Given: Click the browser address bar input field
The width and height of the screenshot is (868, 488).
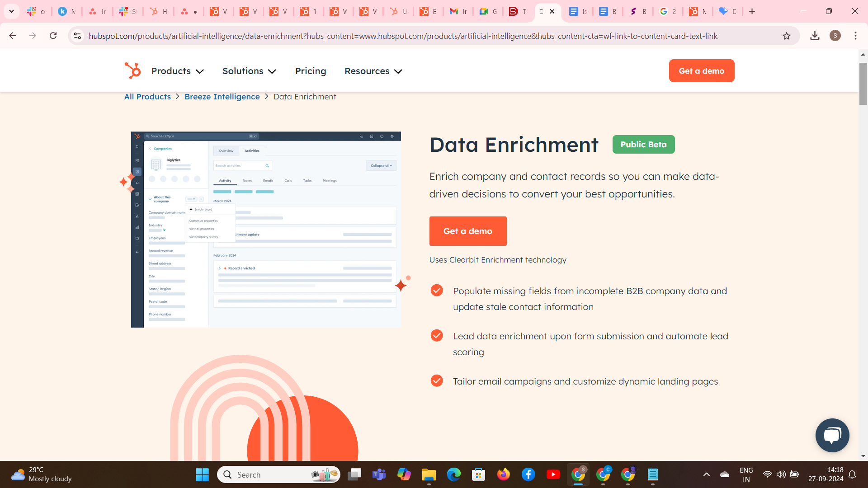Looking at the screenshot, I should tap(434, 36).
